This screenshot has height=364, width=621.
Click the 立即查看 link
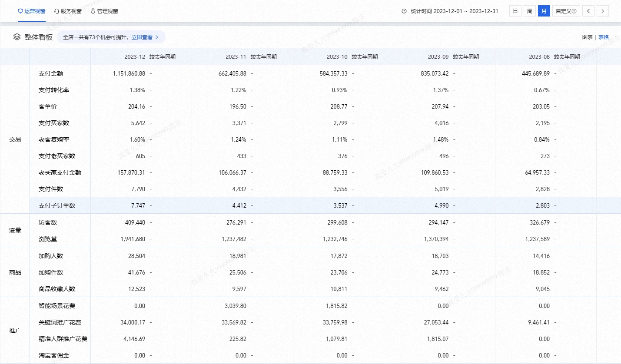coord(142,37)
